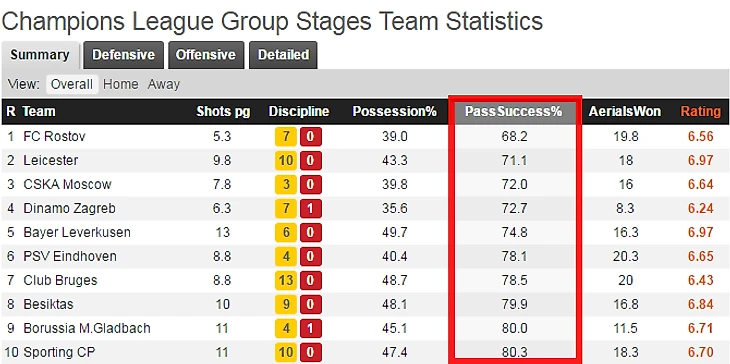Image resolution: width=730 pixels, height=364 pixels.
Task: Sort by Shots pg column header
Action: click(x=223, y=112)
